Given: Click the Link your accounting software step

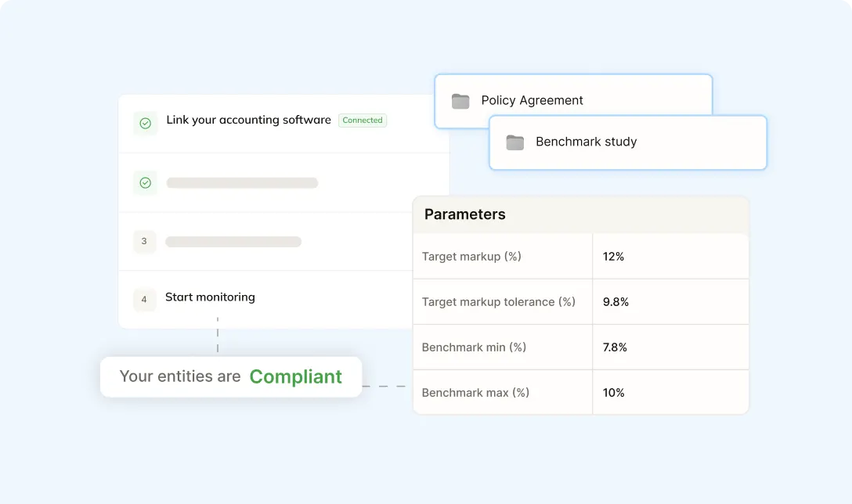Looking at the screenshot, I should (x=248, y=120).
